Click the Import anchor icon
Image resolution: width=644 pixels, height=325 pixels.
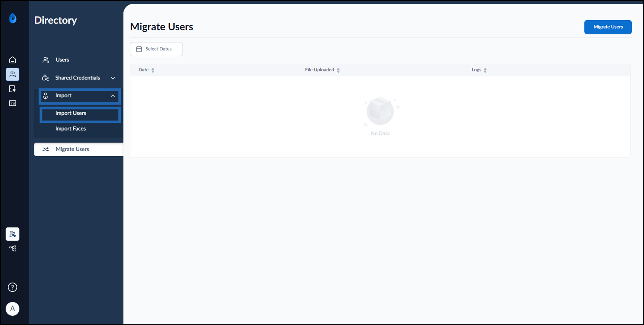point(46,96)
